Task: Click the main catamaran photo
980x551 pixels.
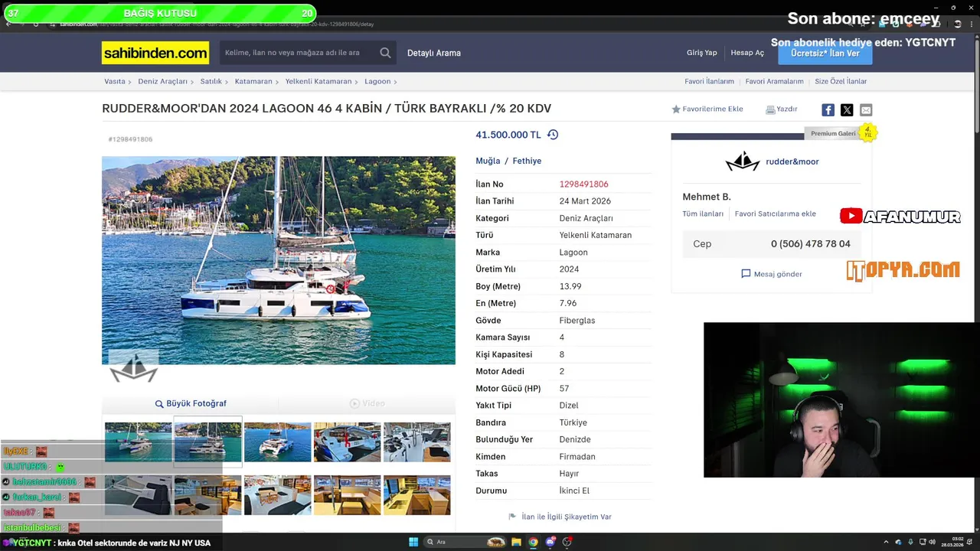Action: click(x=279, y=260)
